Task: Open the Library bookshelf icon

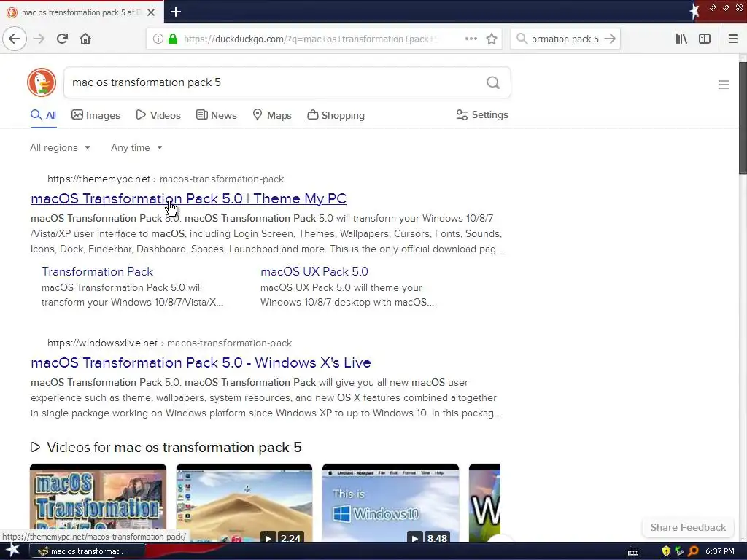Action: (x=681, y=39)
